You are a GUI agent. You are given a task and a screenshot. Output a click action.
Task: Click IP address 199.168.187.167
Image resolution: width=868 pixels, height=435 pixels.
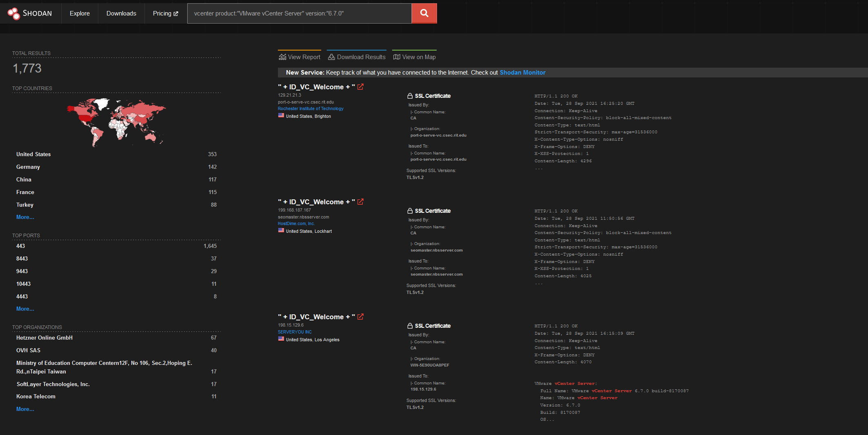tap(294, 210)
